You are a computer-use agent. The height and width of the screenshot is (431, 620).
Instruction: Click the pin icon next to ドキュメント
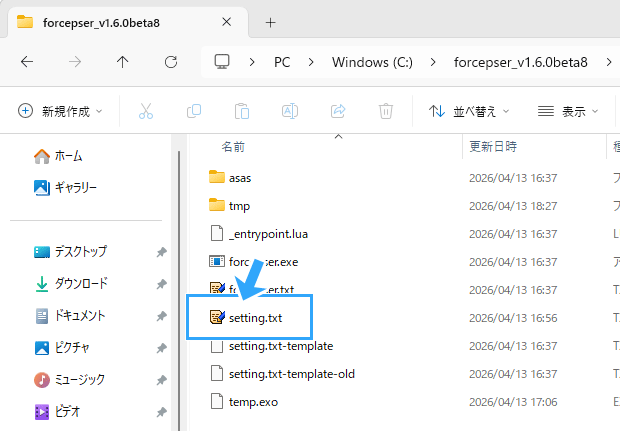(161, 316)
